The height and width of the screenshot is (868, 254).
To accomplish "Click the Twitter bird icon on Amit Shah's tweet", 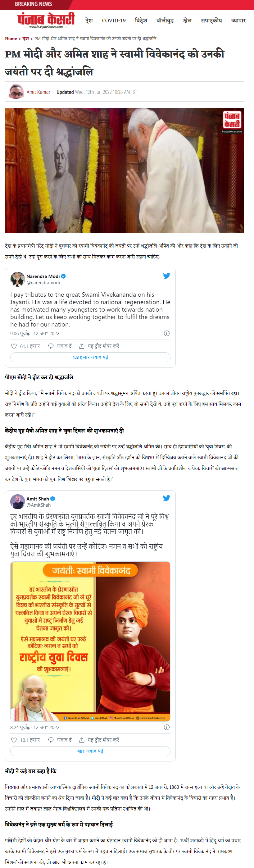I will [x=166, y=498].
